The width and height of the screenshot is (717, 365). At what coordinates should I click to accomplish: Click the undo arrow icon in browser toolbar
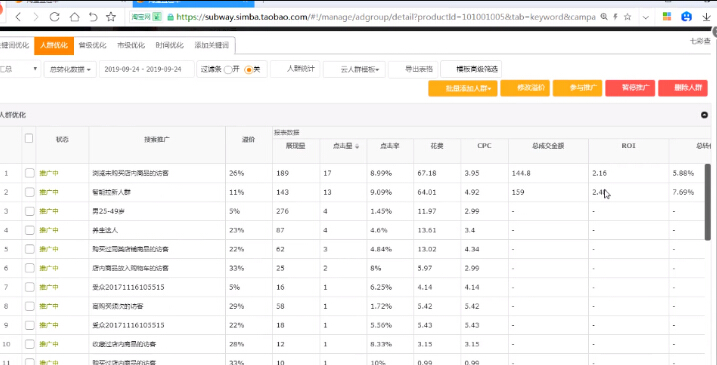[93, 17]
